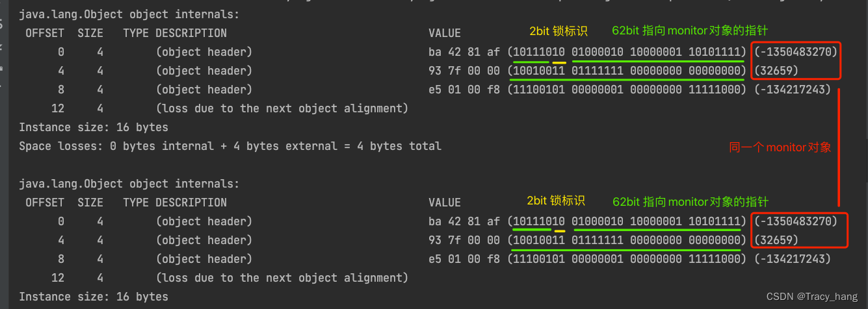This screenshot has height=309, width=868.
Task: Click "Instance size: 16 bytes" in second printout
Action: pos(94,297)
